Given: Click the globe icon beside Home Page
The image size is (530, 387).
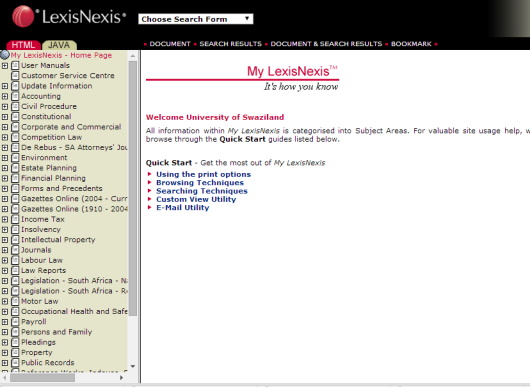Looking at the screenshot, I should [x=5, y=55].
